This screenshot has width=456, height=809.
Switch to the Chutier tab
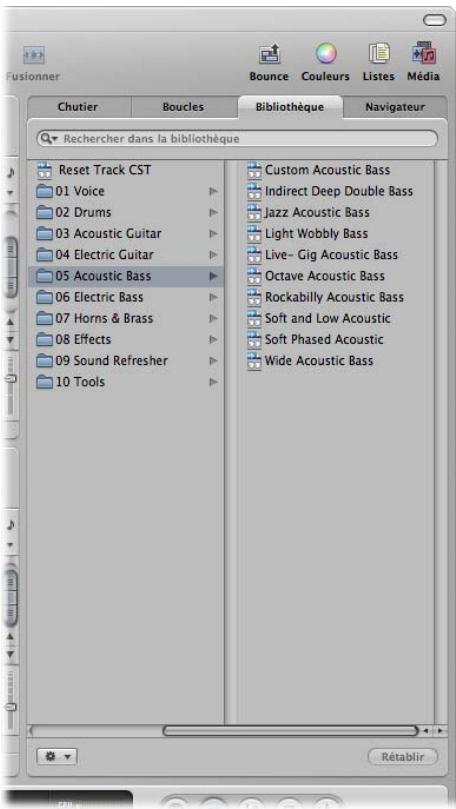(x=78, y=107)
